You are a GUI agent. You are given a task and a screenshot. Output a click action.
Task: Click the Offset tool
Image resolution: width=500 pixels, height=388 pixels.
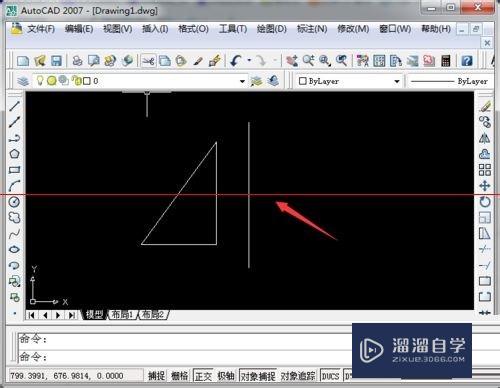tap(485, 154)
